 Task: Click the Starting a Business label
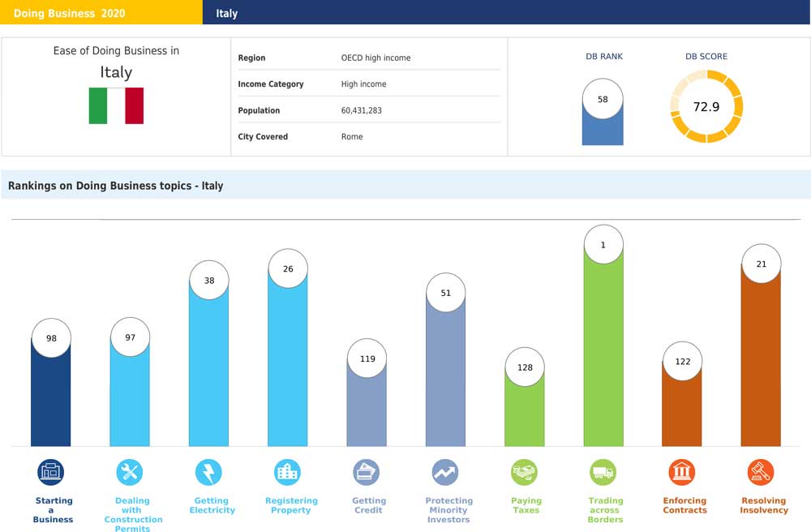54,510
